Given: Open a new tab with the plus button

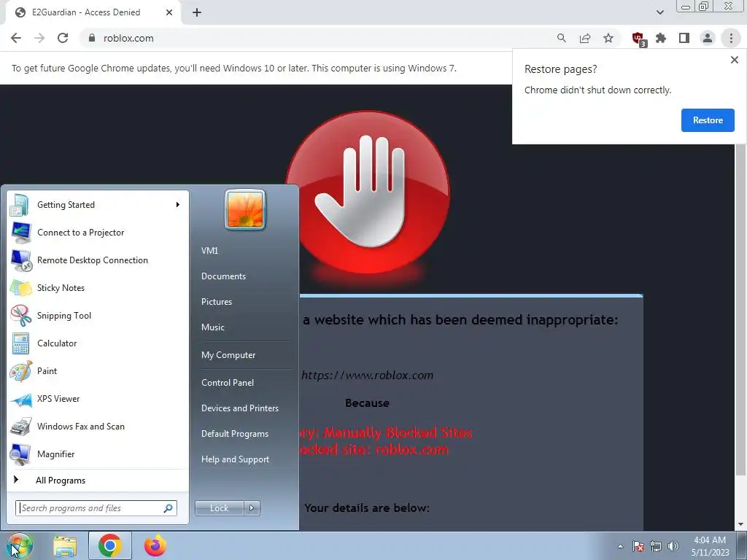Looking at the screenshot, I should click(197, 12).
